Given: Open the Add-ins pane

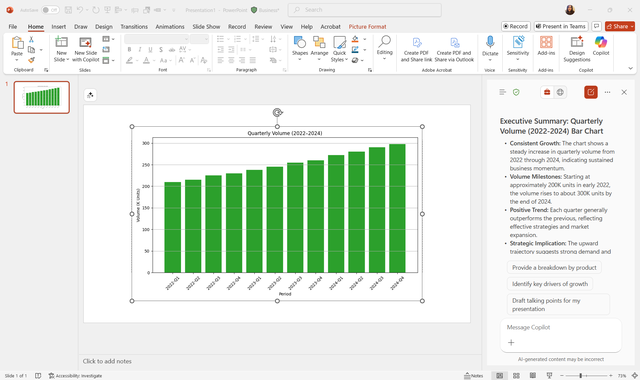Looking at the screenshot, I should pyautogui.click(x=546, y=46).
